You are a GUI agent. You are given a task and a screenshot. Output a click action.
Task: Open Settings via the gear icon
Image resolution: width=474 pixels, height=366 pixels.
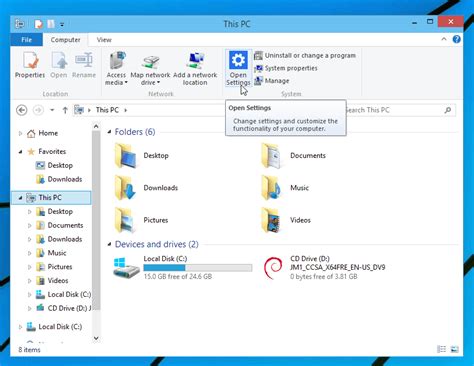coord(238,61)
